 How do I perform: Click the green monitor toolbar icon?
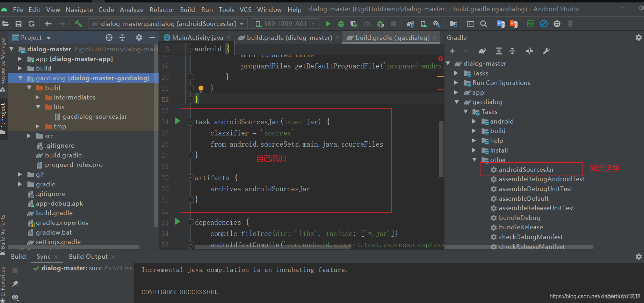[531, 24]
